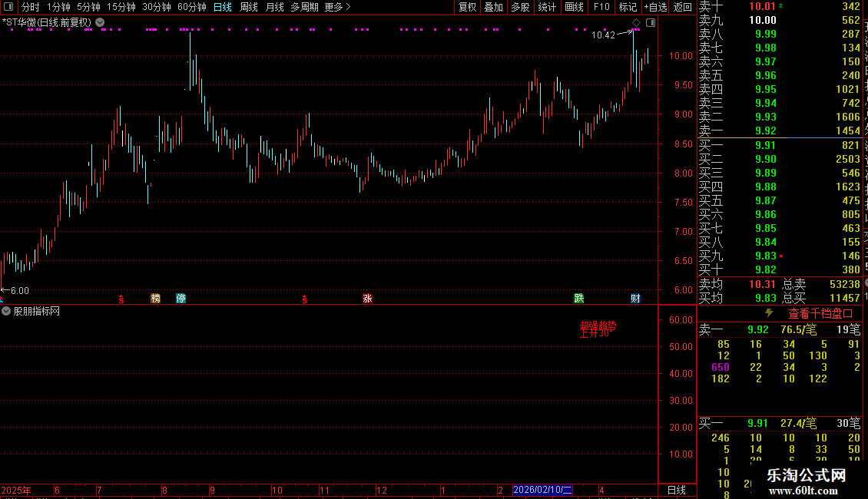Viewport: 868px width, 499px height.
Task: Switch to 30分钟 chart period
Action: (157, 7)
